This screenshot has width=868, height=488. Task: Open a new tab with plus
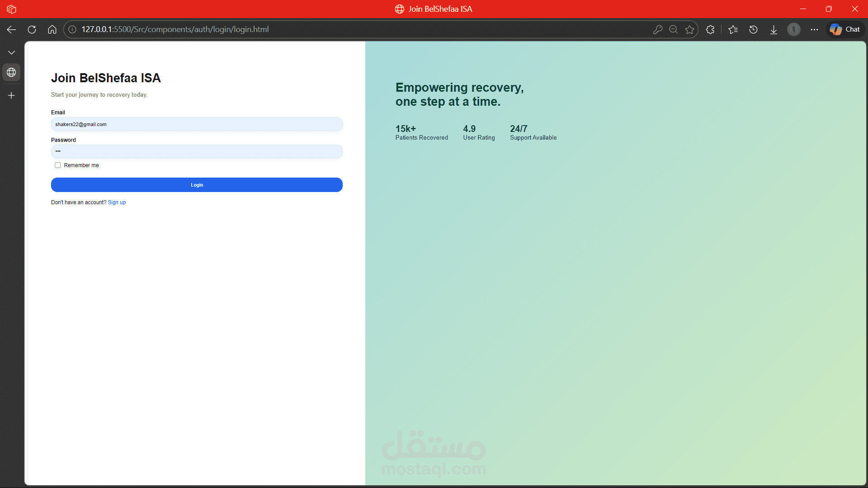[11, 95]
